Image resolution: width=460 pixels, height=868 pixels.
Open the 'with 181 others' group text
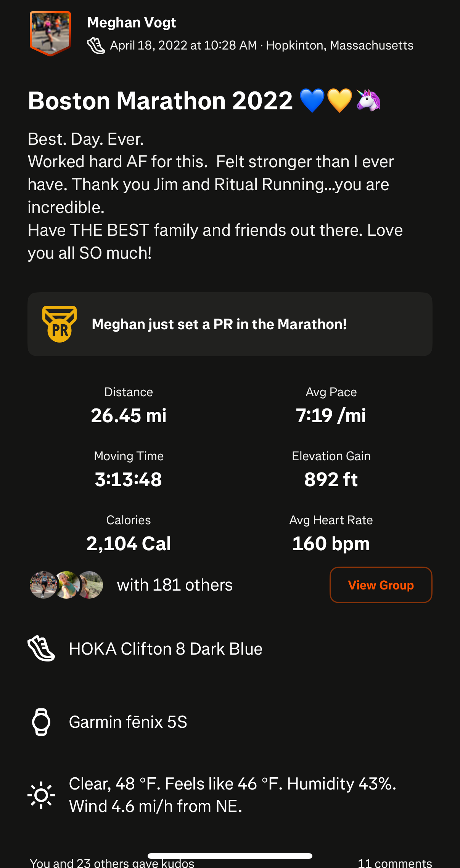[175, 585]
